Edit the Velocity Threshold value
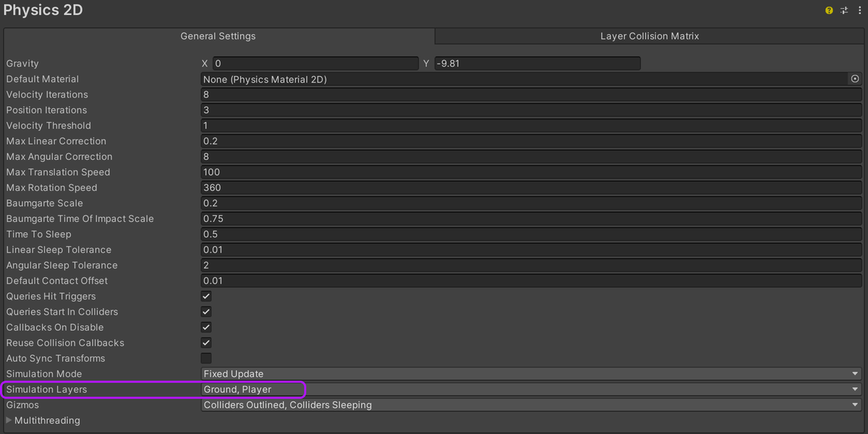 pyautogui.click(x=531, y=126)
